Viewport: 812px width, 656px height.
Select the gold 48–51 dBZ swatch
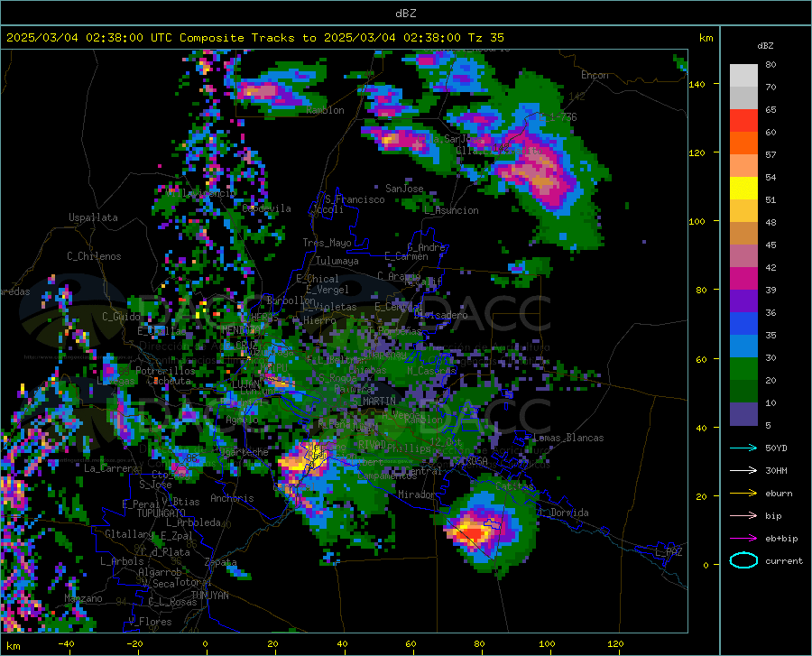(743, 211)
